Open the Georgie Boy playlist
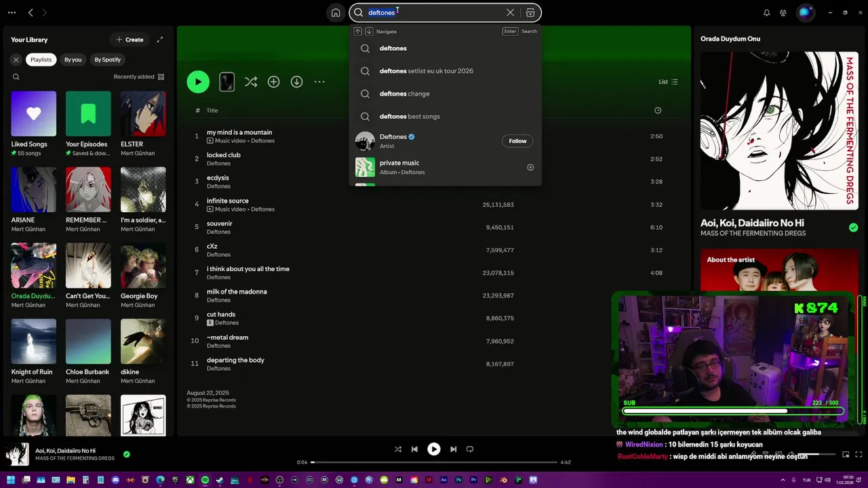 tap(143, 276)
